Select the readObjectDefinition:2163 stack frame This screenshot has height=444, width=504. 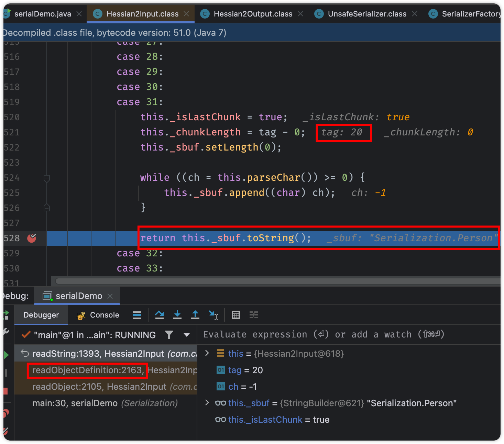(x=106, y=370)
